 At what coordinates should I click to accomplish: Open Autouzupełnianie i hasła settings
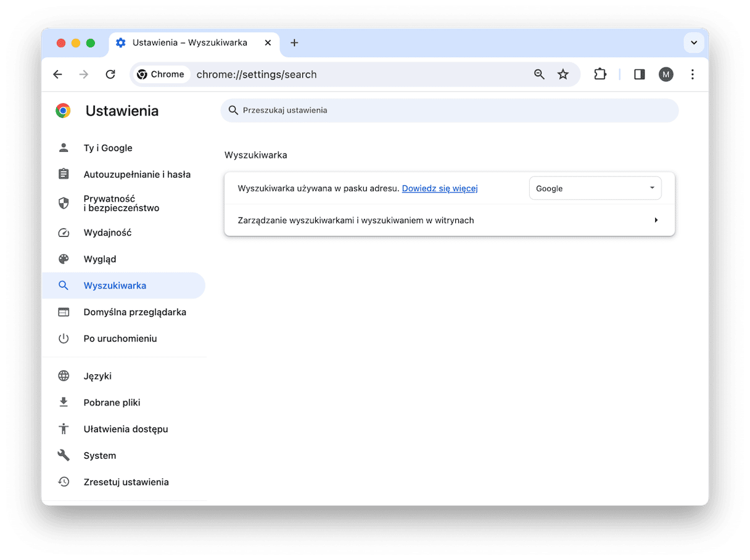click(x=137, y=175)
